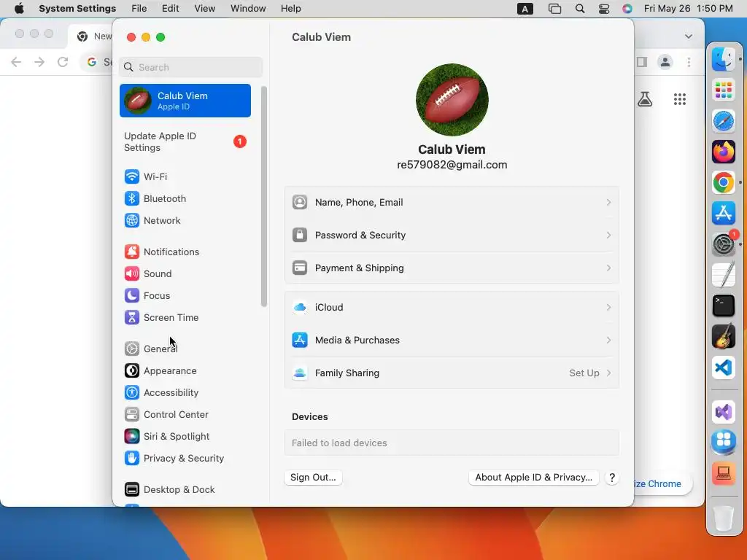Open Appearance settings
This screenshot has width=747, height=560.
click(x=160, y=371)
